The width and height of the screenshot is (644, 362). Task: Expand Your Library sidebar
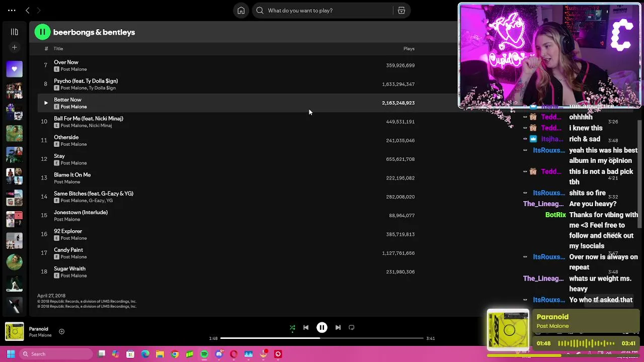(14, 32)
